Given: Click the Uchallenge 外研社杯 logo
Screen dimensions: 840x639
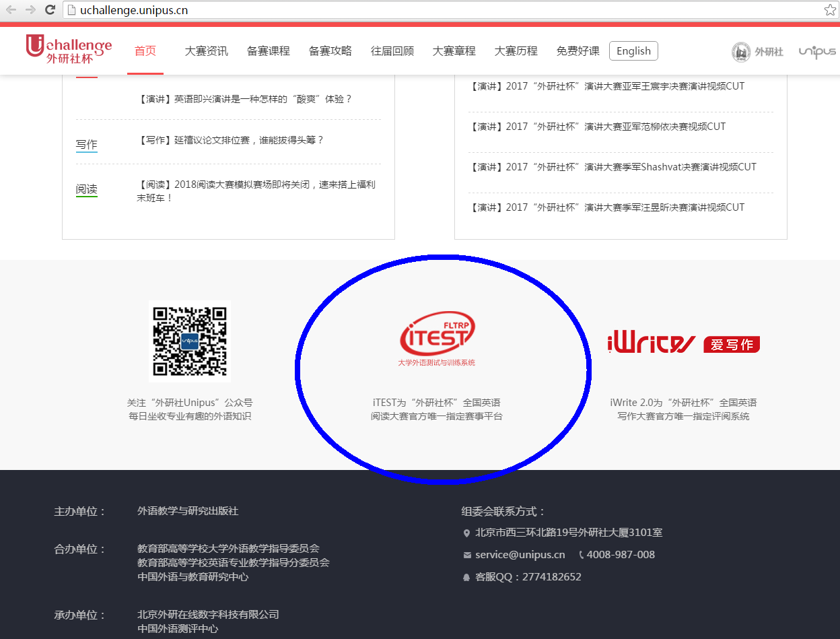Looking at the screenshot, I should (x=69, y=50).
